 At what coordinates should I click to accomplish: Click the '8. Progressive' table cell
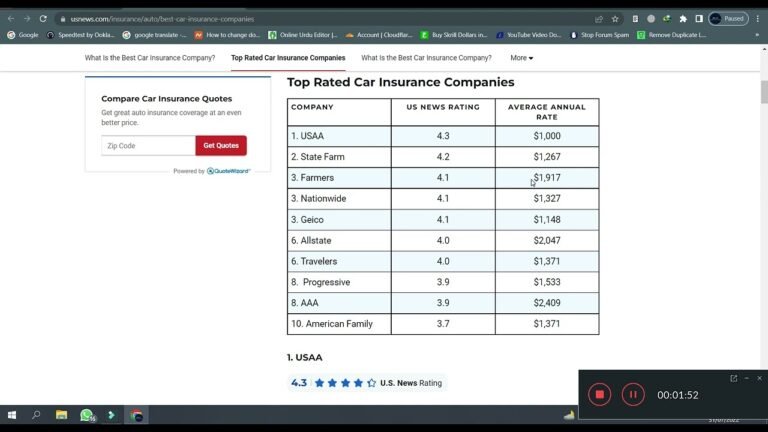(x=339, y=282)
